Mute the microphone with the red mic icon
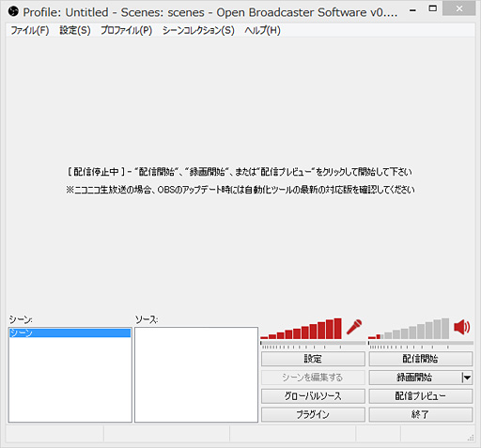This screenshot has height=448, width=481. coord(354,327)
